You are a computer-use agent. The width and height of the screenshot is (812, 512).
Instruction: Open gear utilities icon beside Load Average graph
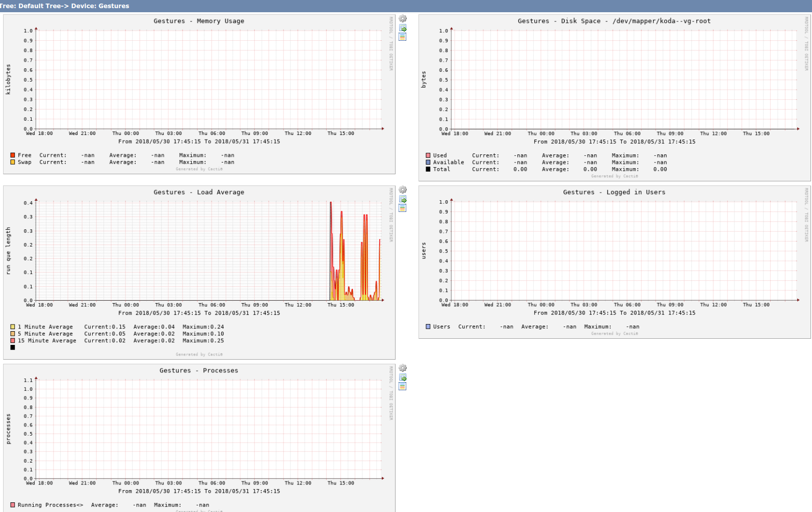(x=403, y=190)
